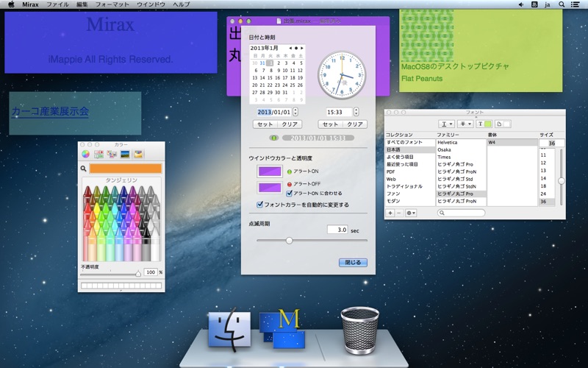Click the 2013/01/01 date input field
Image resolution: width=588 pixels, height=368 pixels.
pyautogui.click(x=273, y=112)
